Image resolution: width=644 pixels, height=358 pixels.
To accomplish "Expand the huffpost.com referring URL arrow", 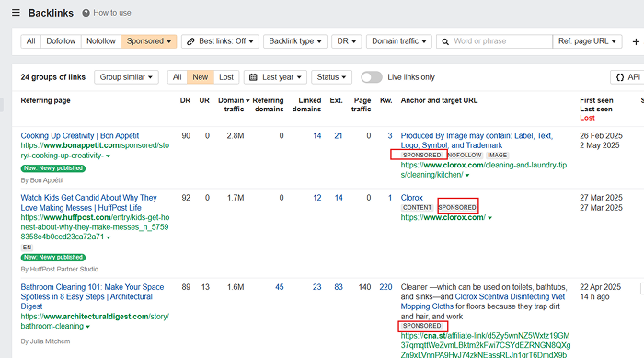I will [x=109, y=237].
